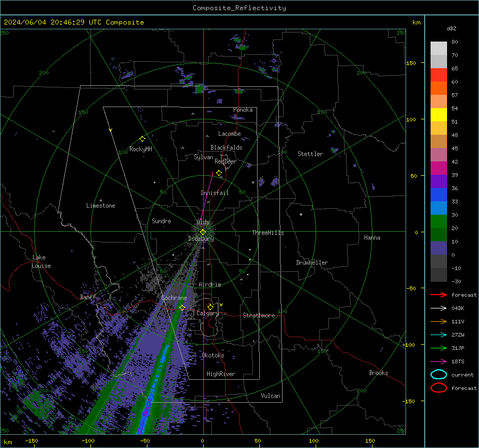Click the Innisfail town label
This screenshot has width=479, height=448.
(214, 193)
